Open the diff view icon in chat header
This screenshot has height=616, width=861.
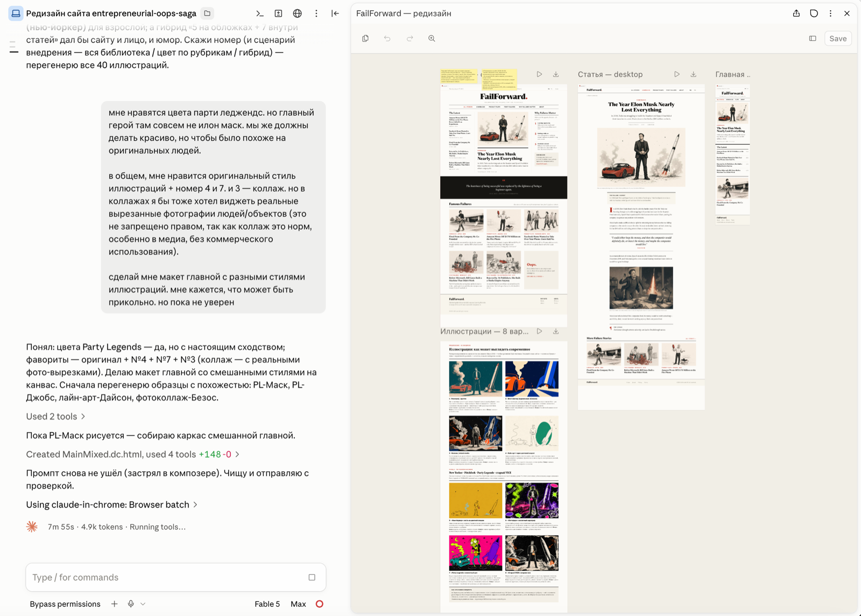point(278,13)
